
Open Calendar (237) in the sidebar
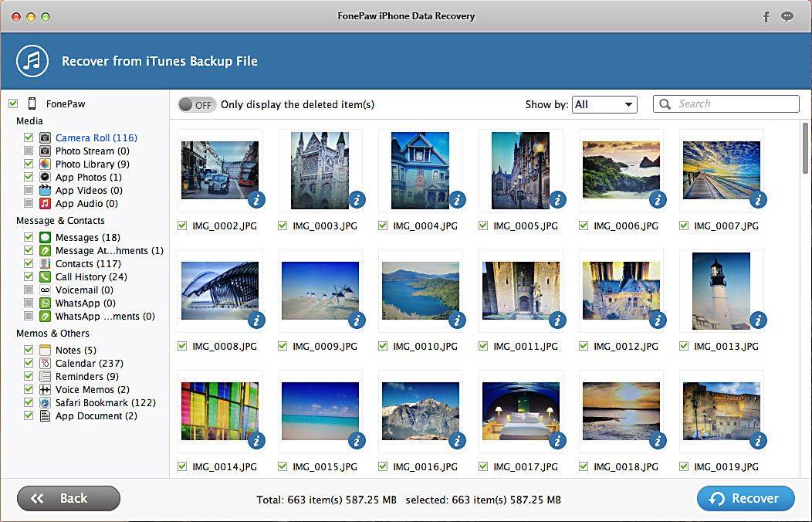tap(89, 364)
